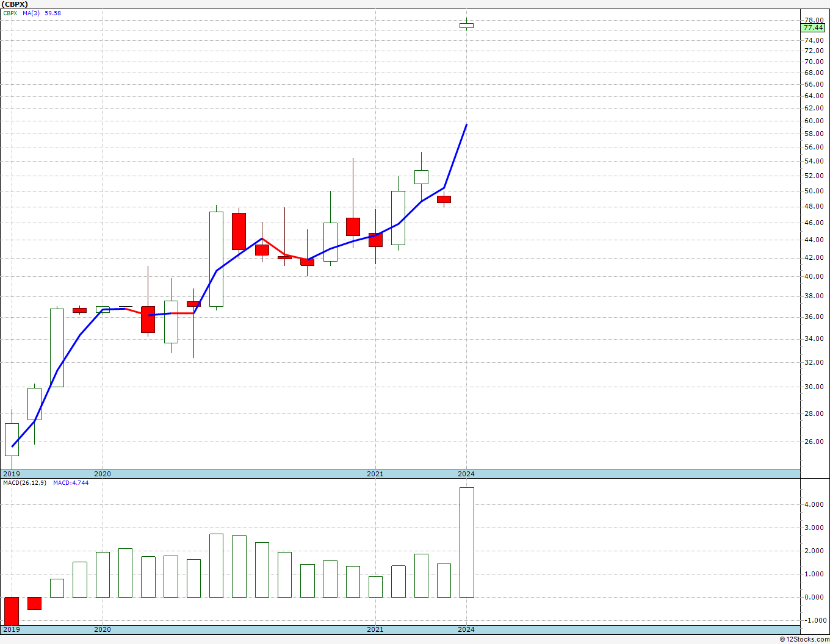The image size is (830, 644).
Task: Select the small candlestick near 77 price
Action: tap(466, 26)
